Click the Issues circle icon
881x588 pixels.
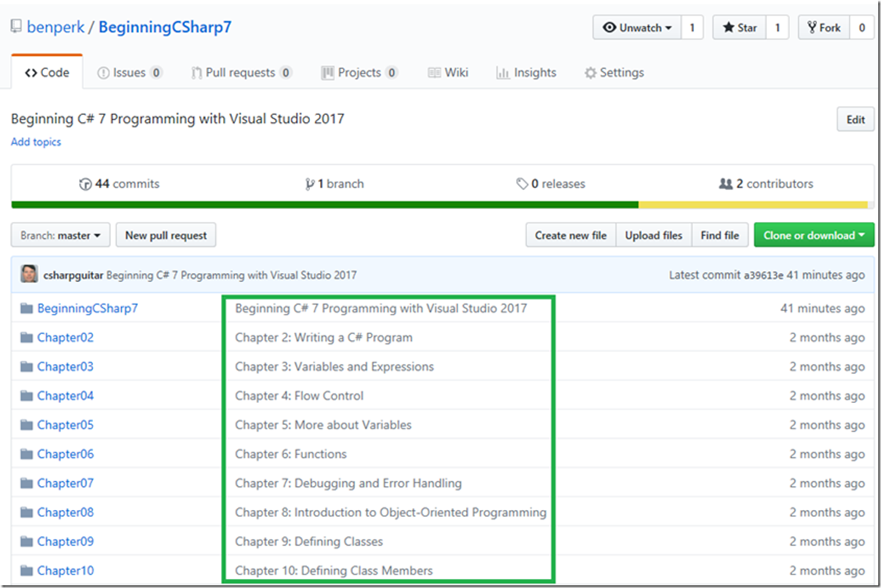(x=103, y=73)
